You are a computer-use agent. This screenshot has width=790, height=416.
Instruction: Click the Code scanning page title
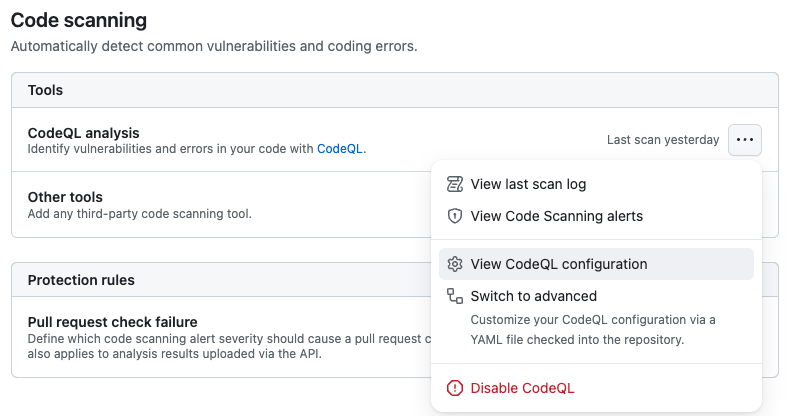(79, 21)
